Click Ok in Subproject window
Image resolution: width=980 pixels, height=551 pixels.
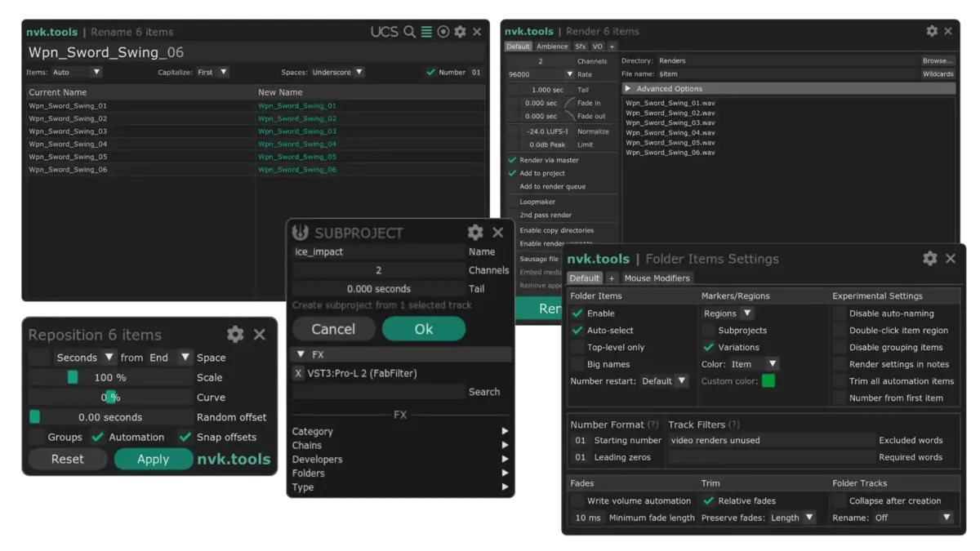tap(424, 329)
